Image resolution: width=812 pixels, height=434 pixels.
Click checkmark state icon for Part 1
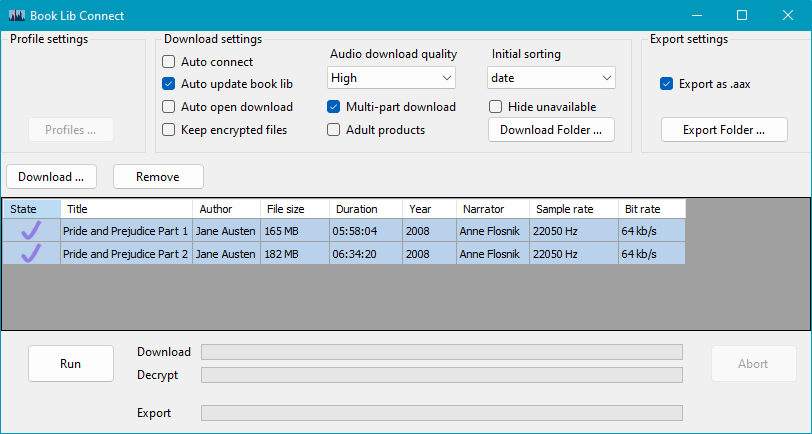31,230
